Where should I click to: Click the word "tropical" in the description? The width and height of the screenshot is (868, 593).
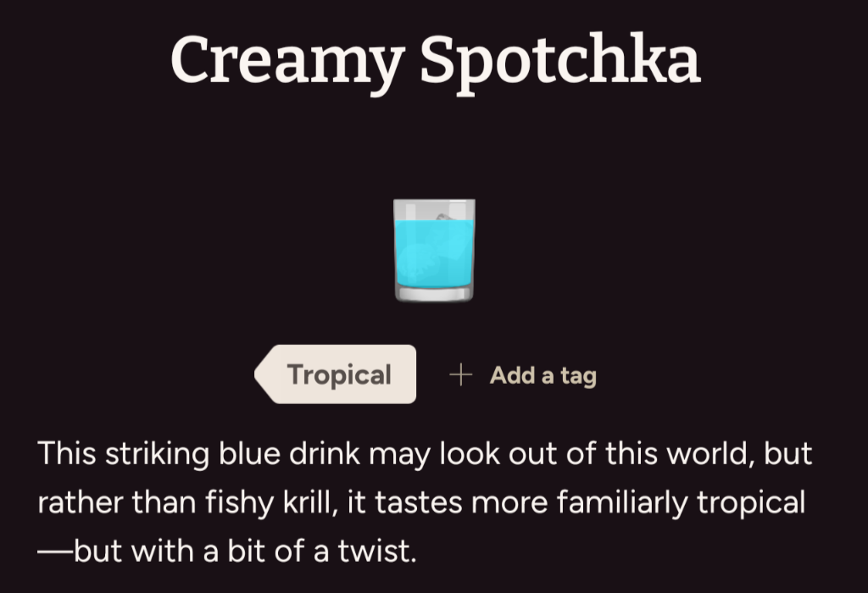tap(750, 502)
